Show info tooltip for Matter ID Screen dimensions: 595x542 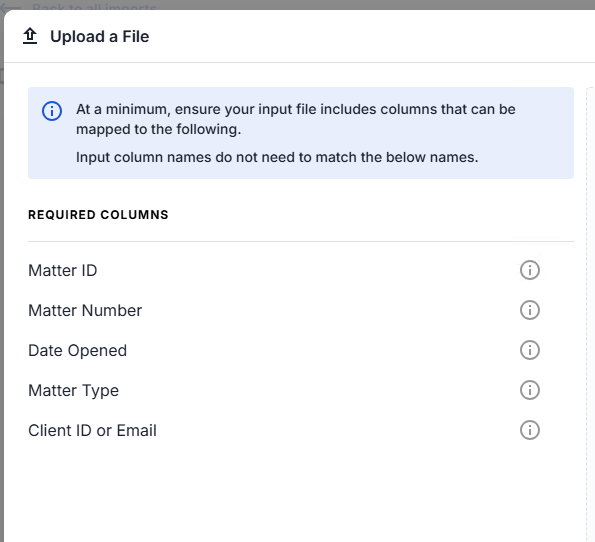click(529, 270)
